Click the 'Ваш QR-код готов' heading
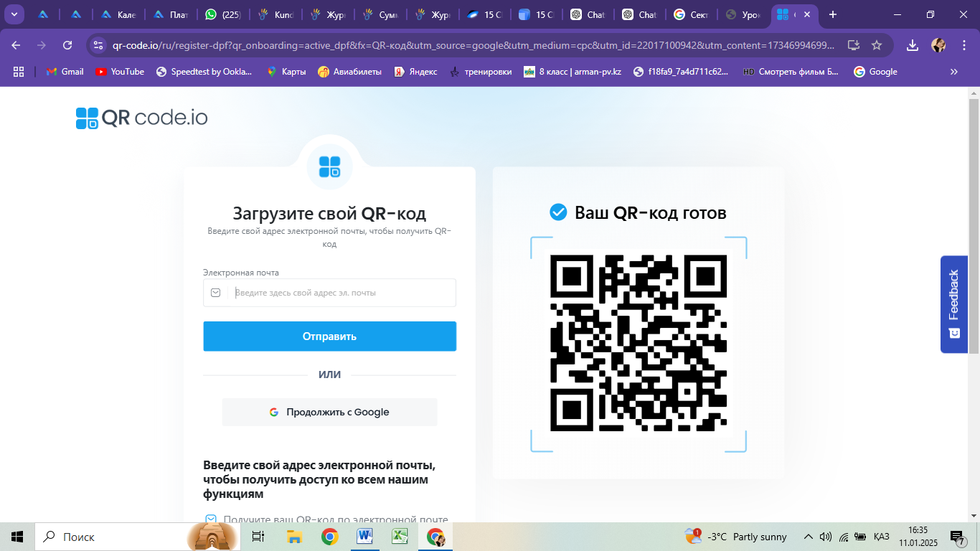 (x=651, y=212)
